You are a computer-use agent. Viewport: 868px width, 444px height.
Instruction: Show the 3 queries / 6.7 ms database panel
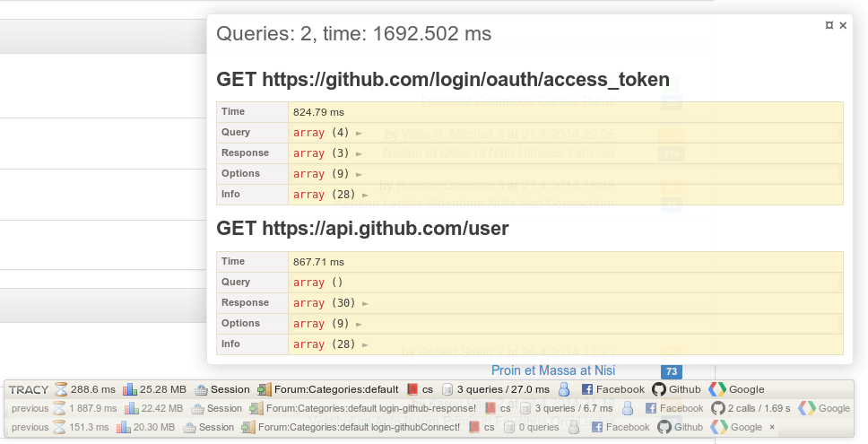click(x=566, y=408)
